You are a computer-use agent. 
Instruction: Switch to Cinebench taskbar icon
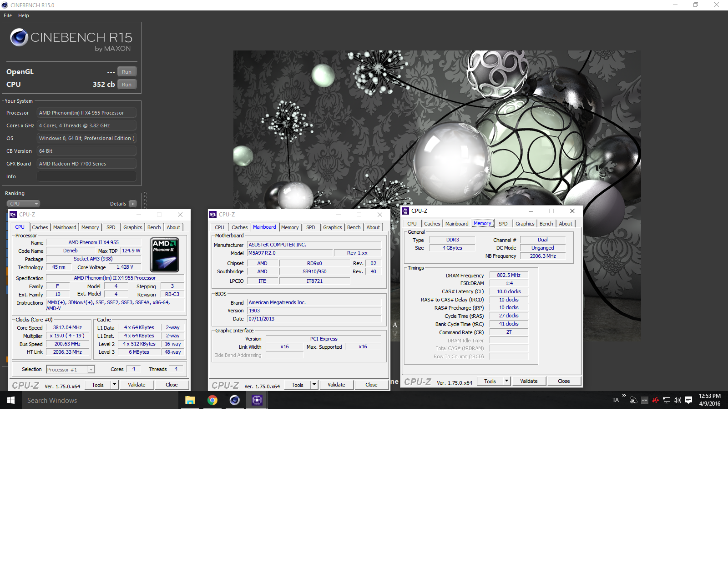tap(235, 400)
